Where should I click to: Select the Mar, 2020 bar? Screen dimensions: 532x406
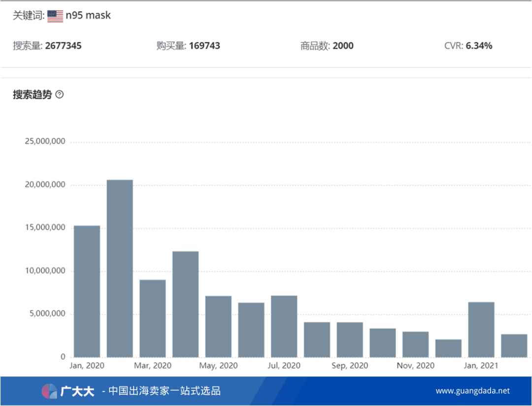(x=153, y=318)
